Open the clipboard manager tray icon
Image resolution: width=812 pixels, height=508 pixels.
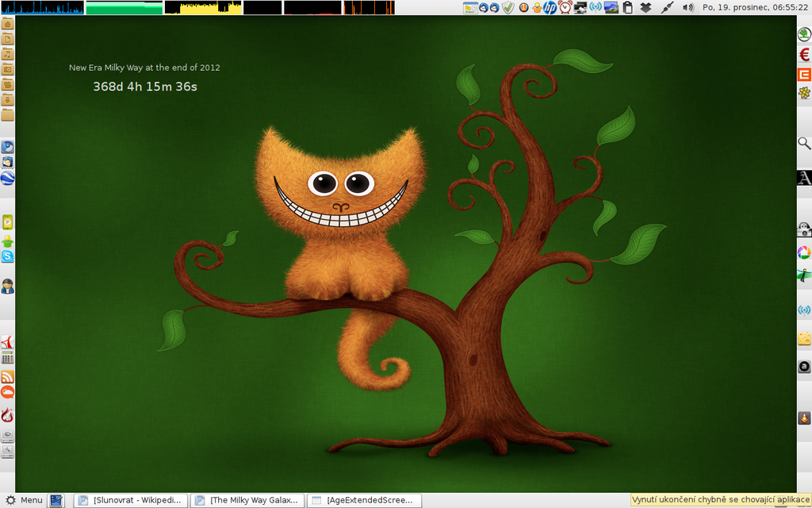(x=628, y=7)
